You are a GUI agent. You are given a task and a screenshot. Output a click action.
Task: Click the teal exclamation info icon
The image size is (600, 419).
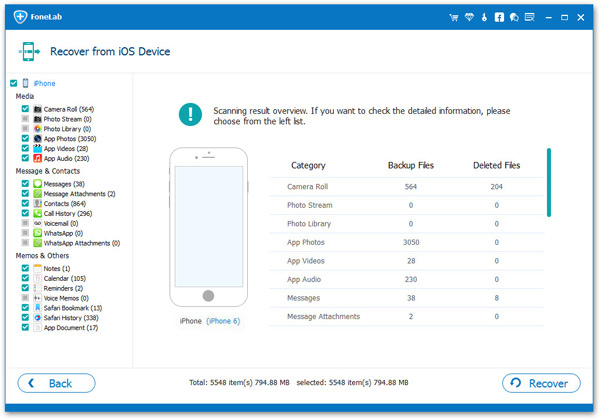(190, 114)
